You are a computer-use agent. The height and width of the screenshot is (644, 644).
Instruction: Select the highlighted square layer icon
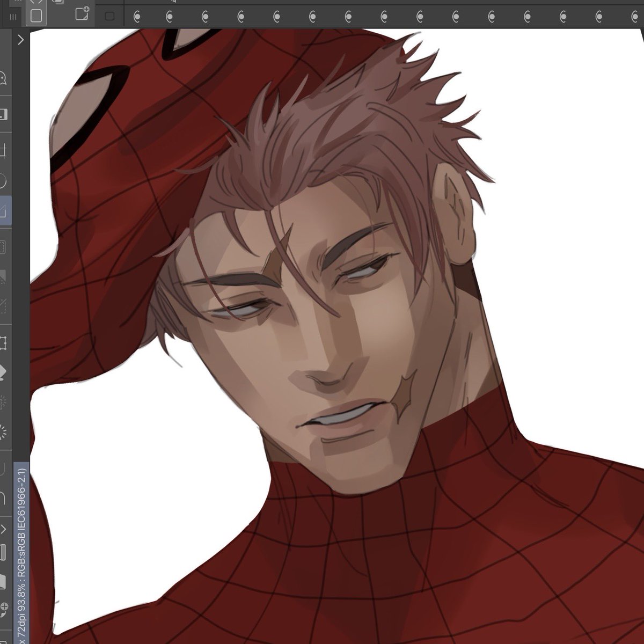tap(36, 15)
